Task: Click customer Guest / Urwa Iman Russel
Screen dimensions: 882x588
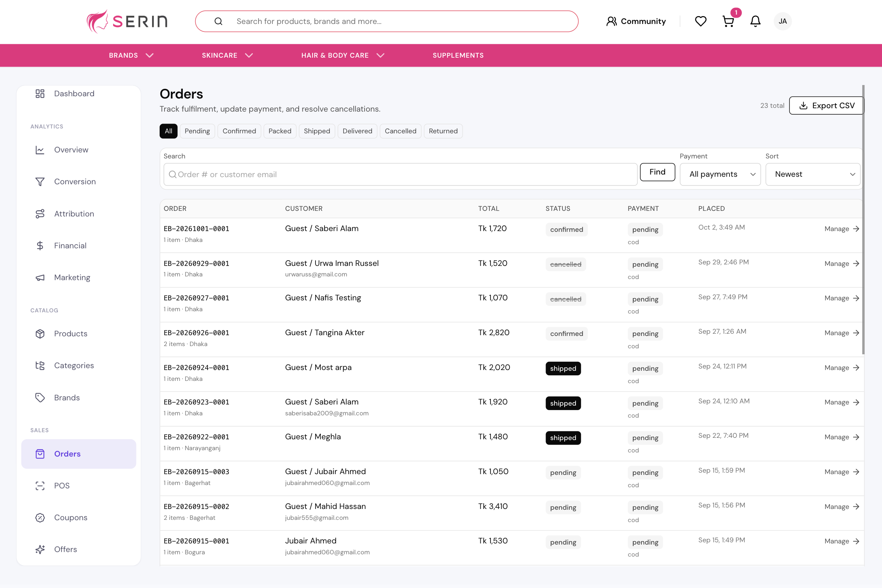Action: coord(332,263)
